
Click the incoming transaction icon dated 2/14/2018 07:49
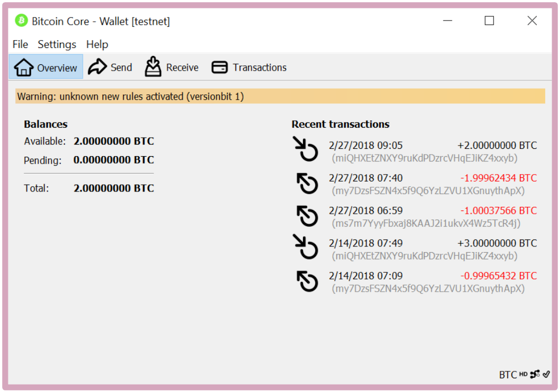(x=307, y=248)
